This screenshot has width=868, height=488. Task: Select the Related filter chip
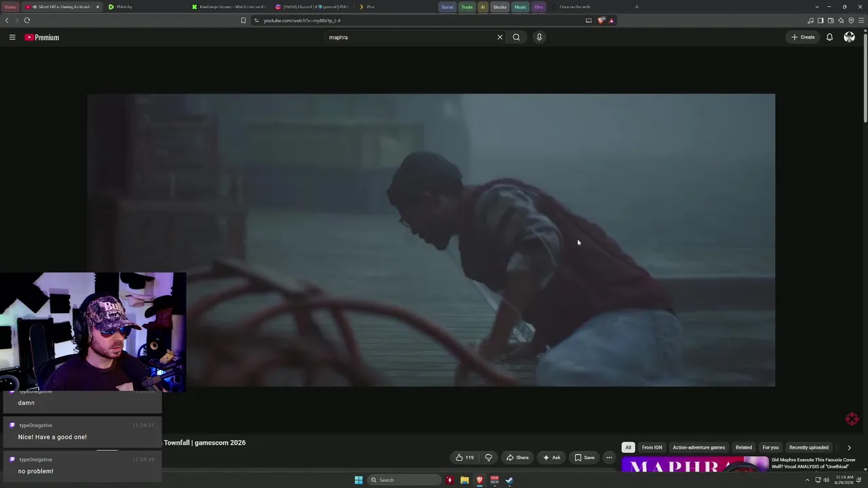pos(744,447)
